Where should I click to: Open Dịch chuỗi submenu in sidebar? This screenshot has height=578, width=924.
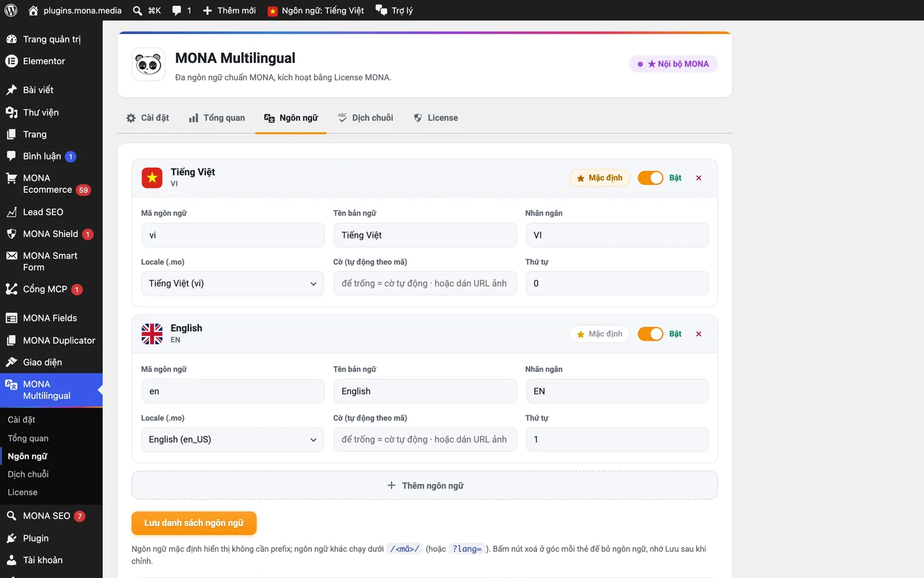click(x=28, y=474)
